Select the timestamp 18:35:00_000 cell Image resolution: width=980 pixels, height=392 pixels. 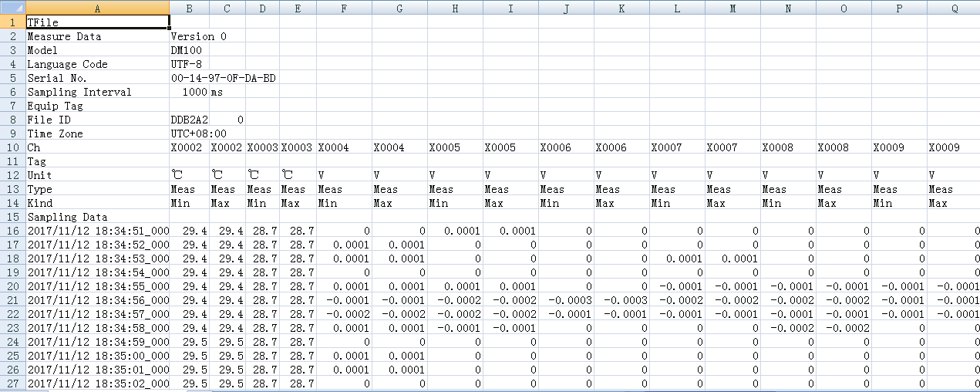[x=96, y=356]
